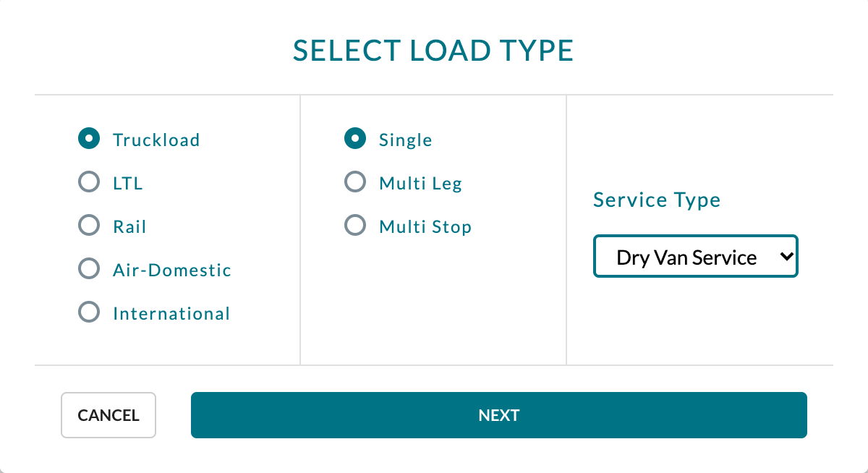
Task: Cancel the load type selection
Action: [108, 415]
